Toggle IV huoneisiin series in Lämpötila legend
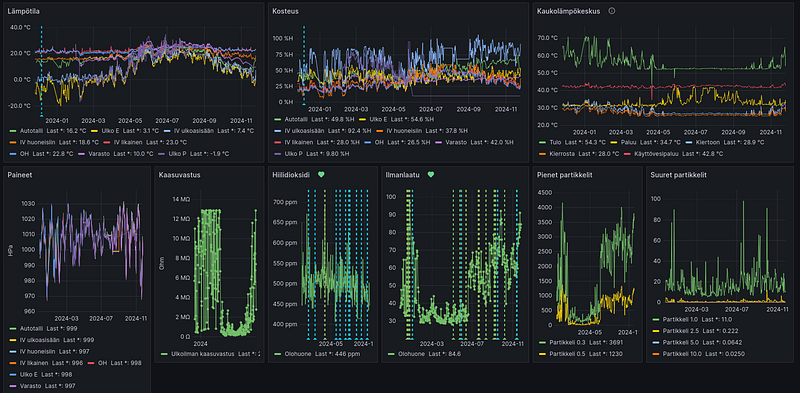Screen dimensions: 800x393 [37, 142]
